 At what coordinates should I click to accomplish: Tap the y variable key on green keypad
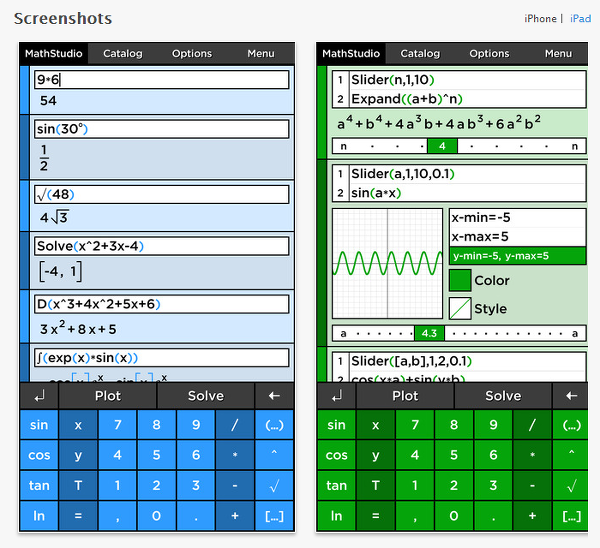coord(375,455)
